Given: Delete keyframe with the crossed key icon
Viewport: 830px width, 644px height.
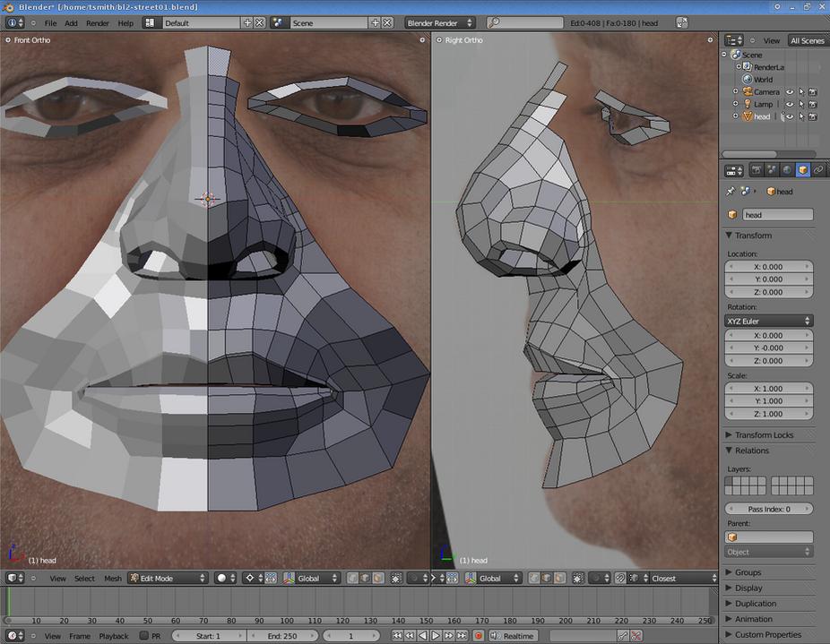Looking at the screenshot, I should coord(636,636).
